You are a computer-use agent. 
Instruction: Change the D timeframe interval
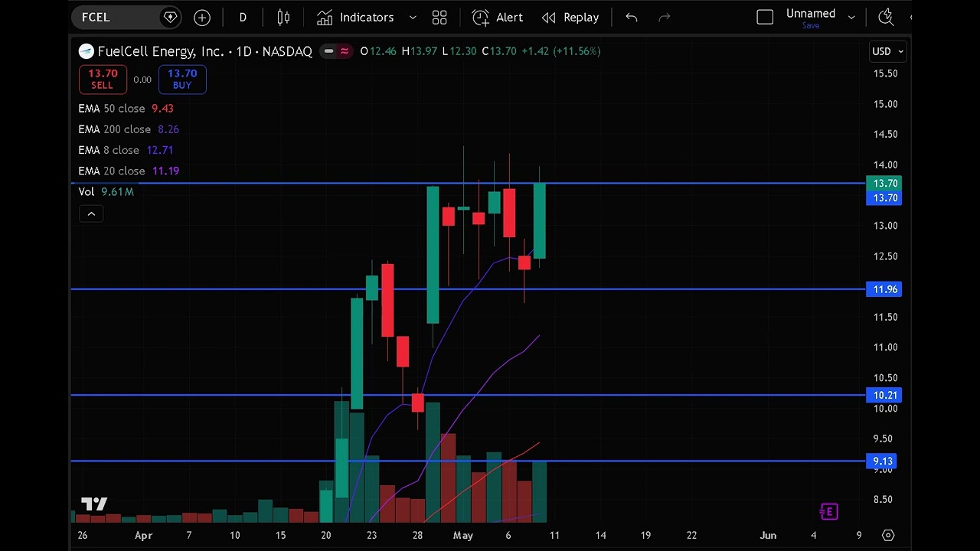[x=243, y=17]
